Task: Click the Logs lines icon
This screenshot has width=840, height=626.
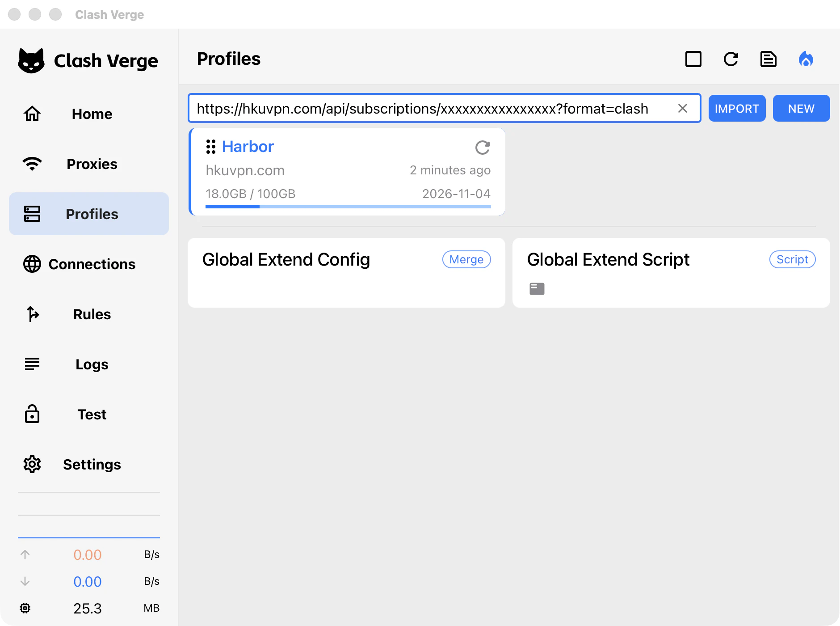Action: [32, 364]
